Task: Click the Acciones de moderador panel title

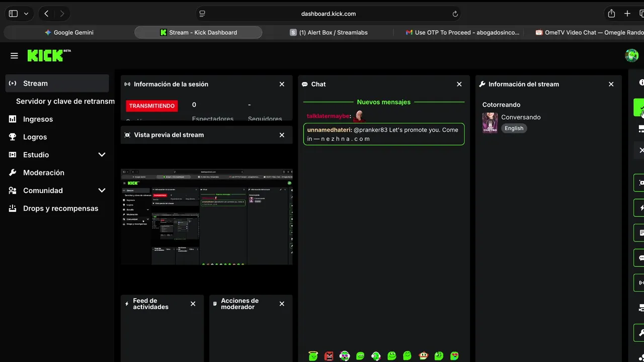Action: point(239,304)
